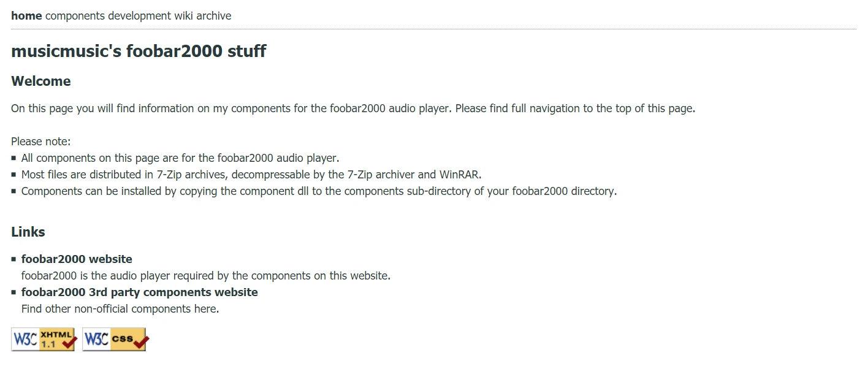Click the Welcome section heading
Image resolution: width=868 pixels, height=377 pixels.
tap(40, 80)
